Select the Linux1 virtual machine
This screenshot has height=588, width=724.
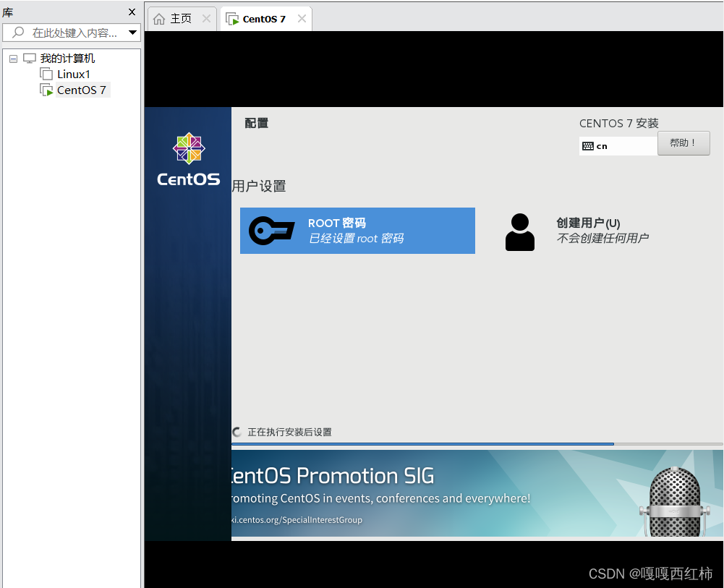pyautogui.click(x=74, y=74)
